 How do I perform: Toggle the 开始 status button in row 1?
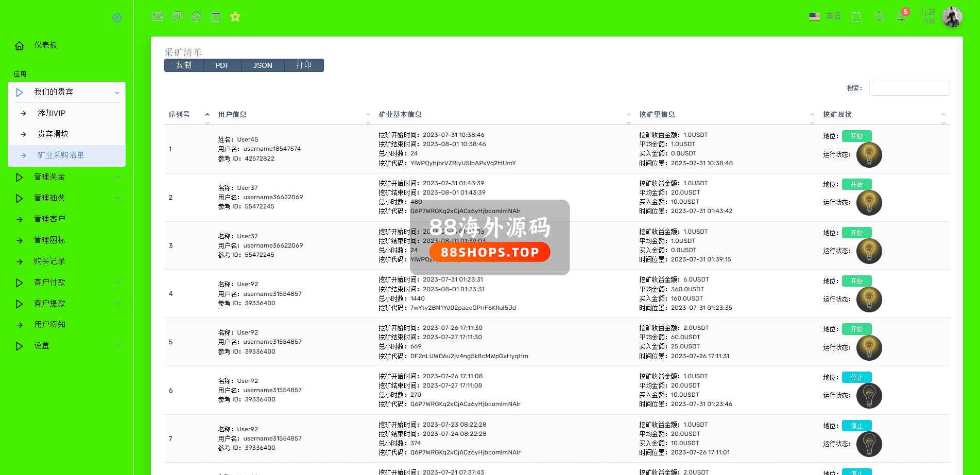point(856,136)
